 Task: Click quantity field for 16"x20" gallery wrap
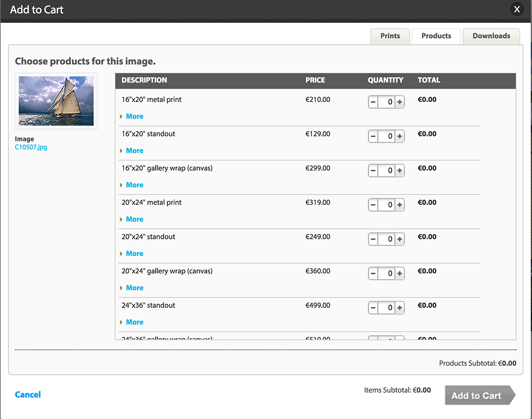[x=386, y=170]
